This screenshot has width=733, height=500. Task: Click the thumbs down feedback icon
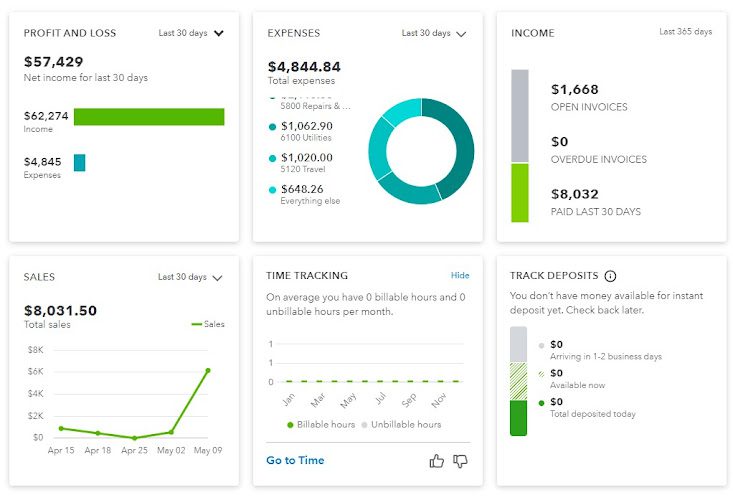coord(460,461)
